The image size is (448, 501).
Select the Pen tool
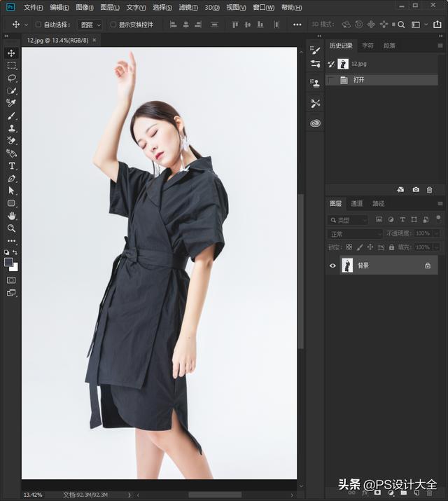click(11, 178)
